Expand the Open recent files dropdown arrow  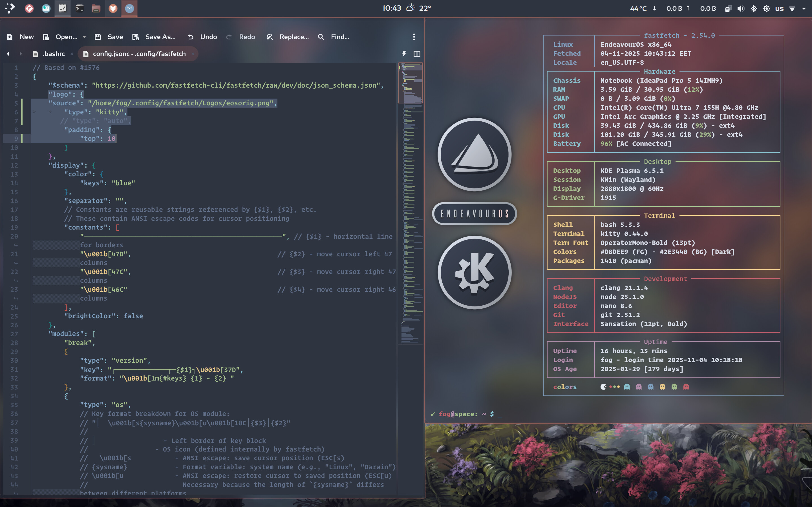tap(84, 37)
